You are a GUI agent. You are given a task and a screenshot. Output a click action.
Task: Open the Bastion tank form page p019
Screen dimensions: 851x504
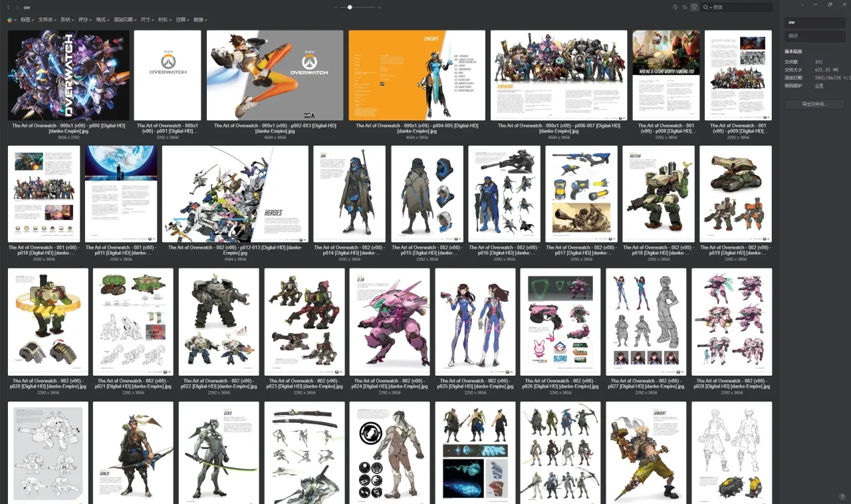[x=735, y=194]
